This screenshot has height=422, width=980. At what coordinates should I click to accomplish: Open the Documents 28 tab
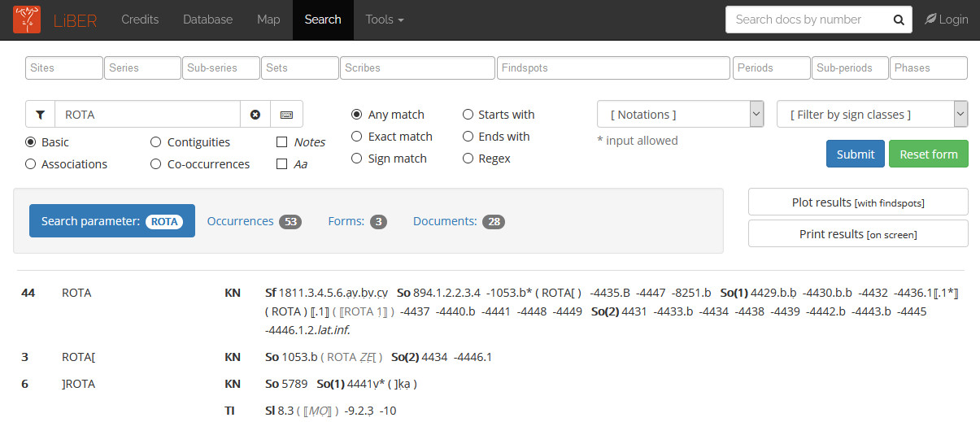459,221
